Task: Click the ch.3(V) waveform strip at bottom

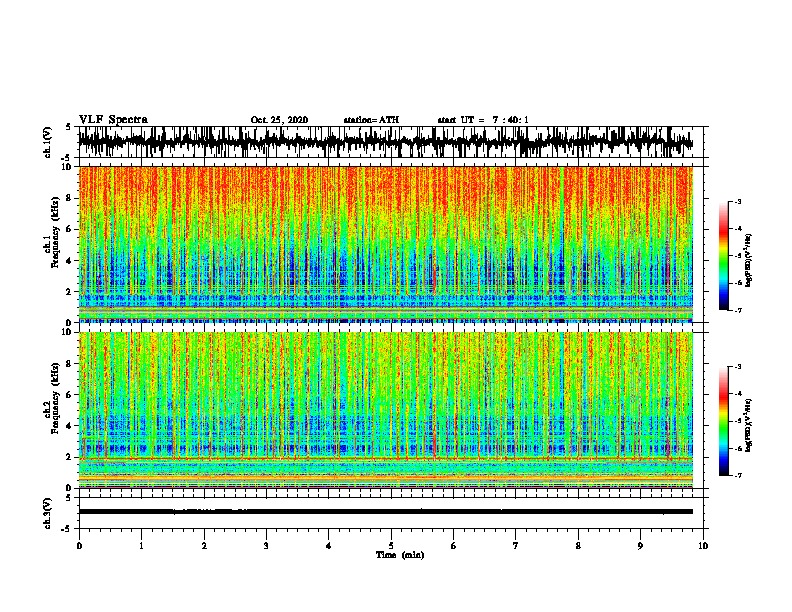Action: [x=391, y=513]
